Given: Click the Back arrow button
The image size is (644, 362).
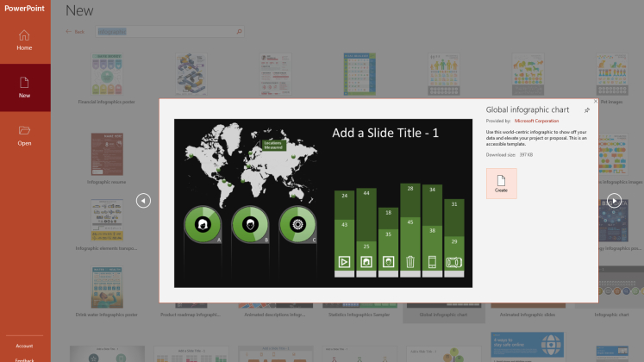Looking at the screenshot, I should [x=74, y=32].
